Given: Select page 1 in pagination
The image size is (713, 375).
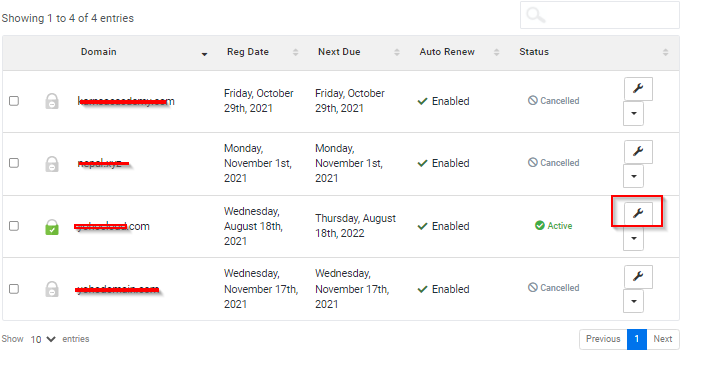Looking at the screenshot, I should [637, 339].
